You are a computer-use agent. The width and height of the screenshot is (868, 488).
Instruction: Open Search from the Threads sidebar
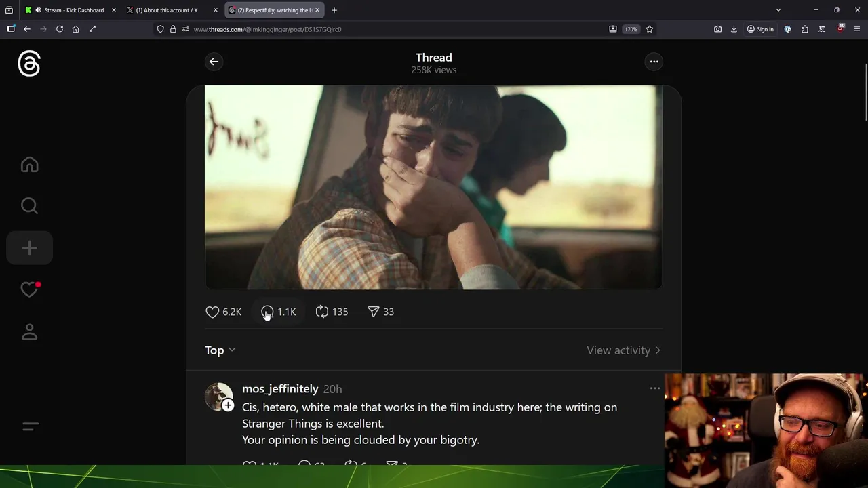[29, 205]
